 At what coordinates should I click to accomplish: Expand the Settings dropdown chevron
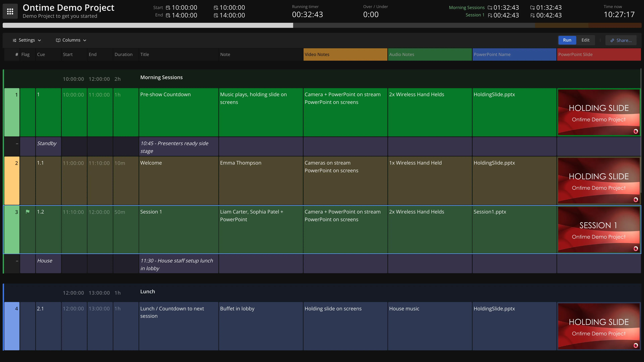coord(40,40)
